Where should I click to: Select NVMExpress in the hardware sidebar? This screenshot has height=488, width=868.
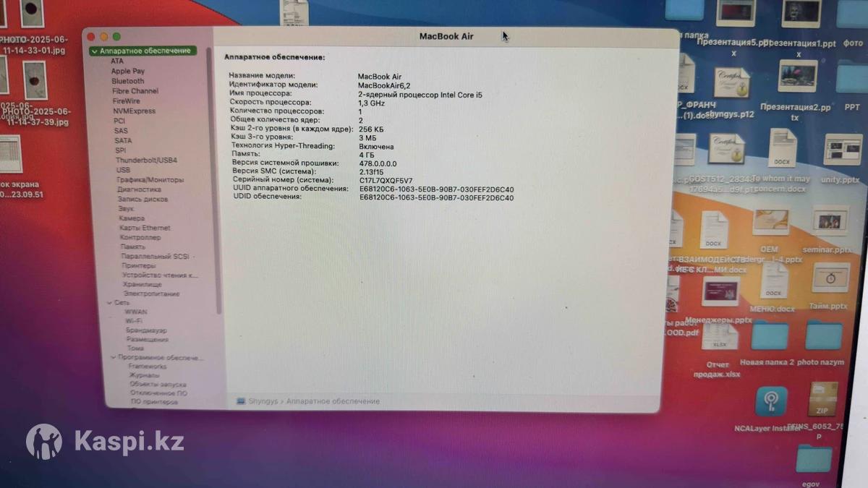point(134,111)
